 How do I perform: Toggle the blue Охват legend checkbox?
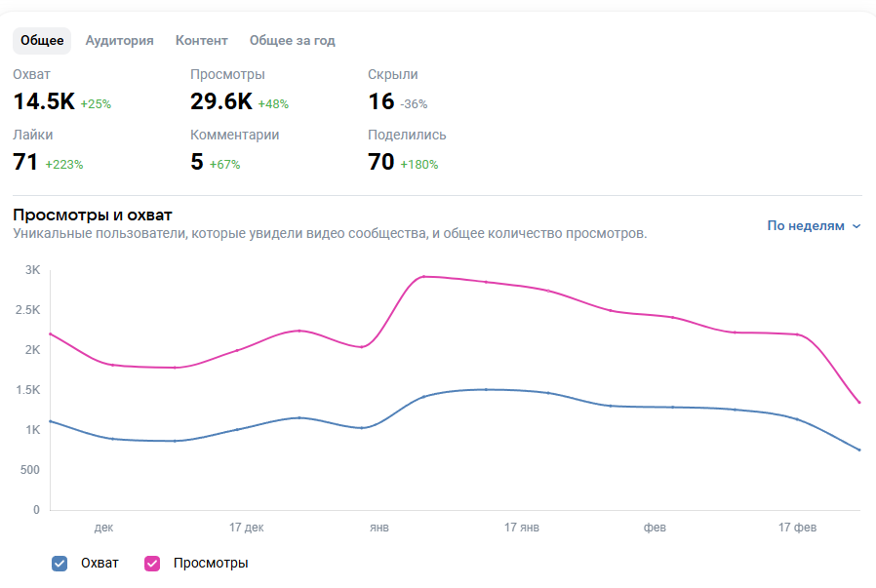pos(60,563)
